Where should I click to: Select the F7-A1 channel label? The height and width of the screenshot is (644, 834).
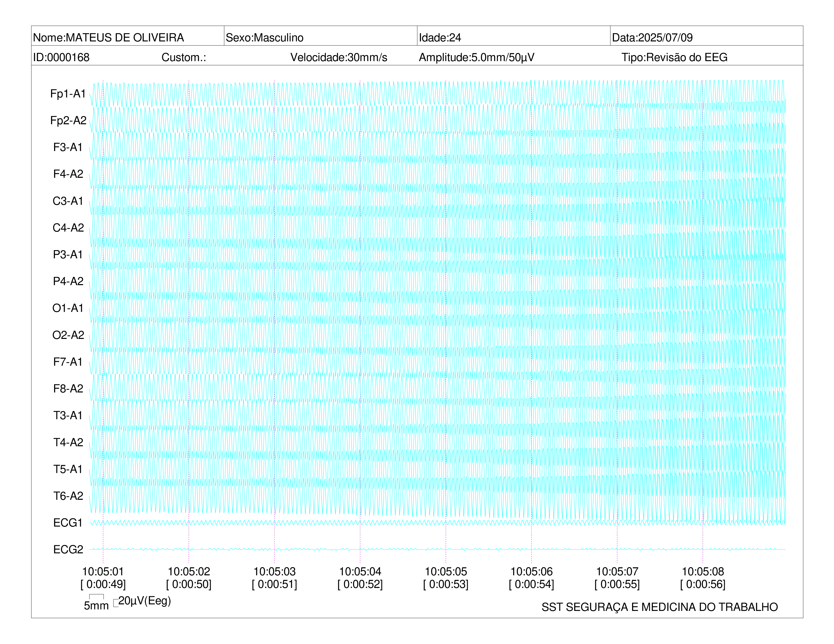click(x=68, y=362)
